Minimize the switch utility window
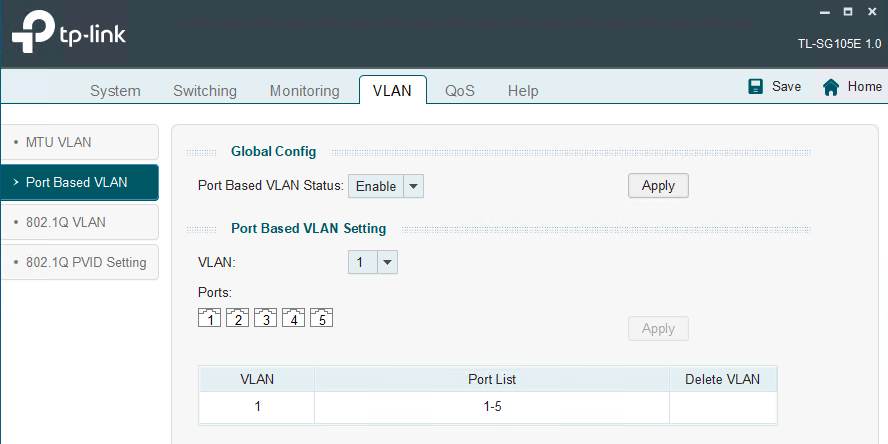Image resolution: width=888 pixels, height=444 pixels. (x=821, y=11)
